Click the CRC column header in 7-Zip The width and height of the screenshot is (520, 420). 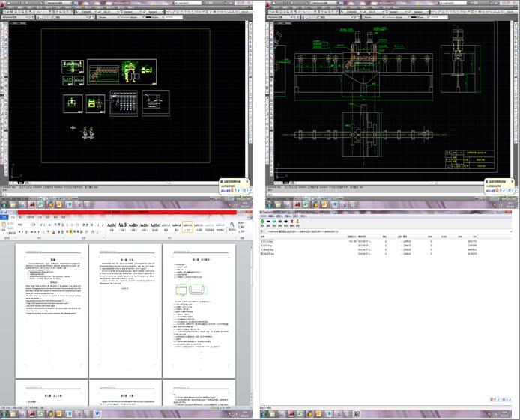(474, 237)
